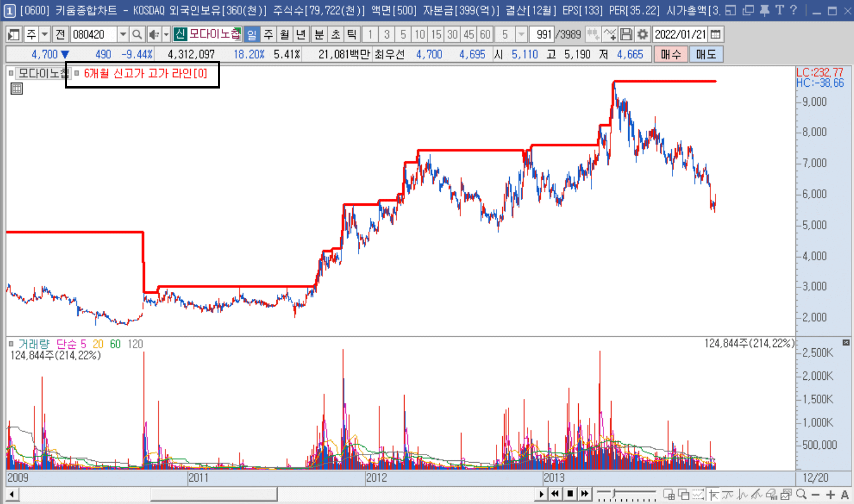Toggle the 거래량 volume indicator square
The image size is (854, 504).
[x=11, y=344]
